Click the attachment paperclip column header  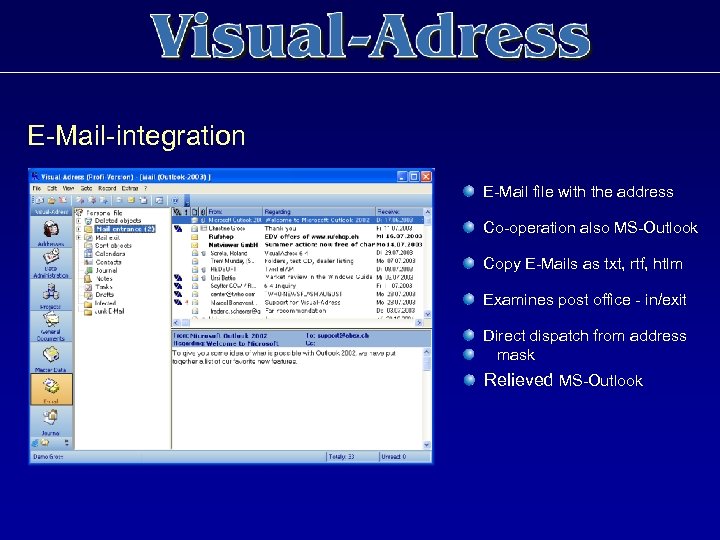[203, 212]
